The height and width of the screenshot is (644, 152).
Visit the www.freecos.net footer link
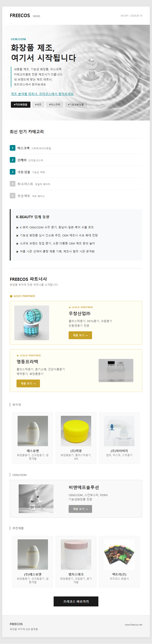[134, 625]
